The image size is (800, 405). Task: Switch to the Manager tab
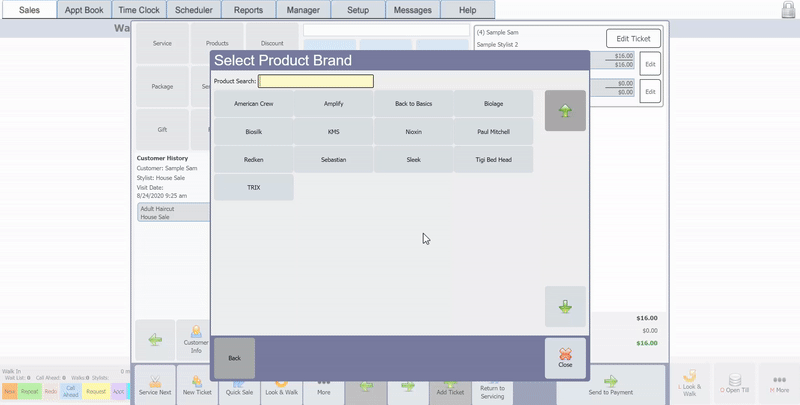(x=303, y=10)
